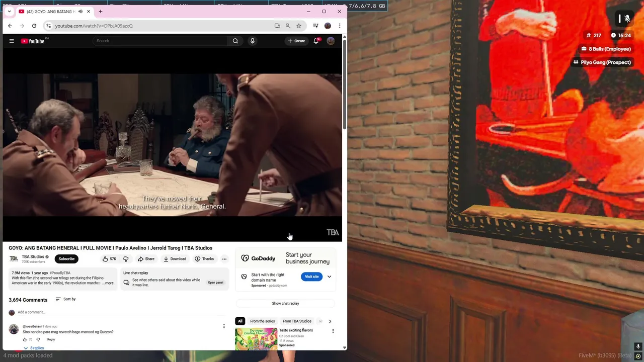Image resolution: width=644 pixels, height=362 pixels.
Task: Visit site on GoDaddy ad
Action: coord(312,277)
